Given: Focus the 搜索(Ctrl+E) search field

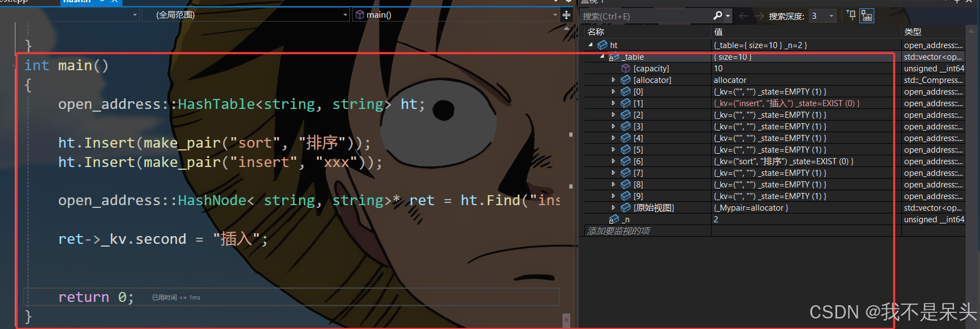Looking at the screenshot, I should (x=646, y=16).
